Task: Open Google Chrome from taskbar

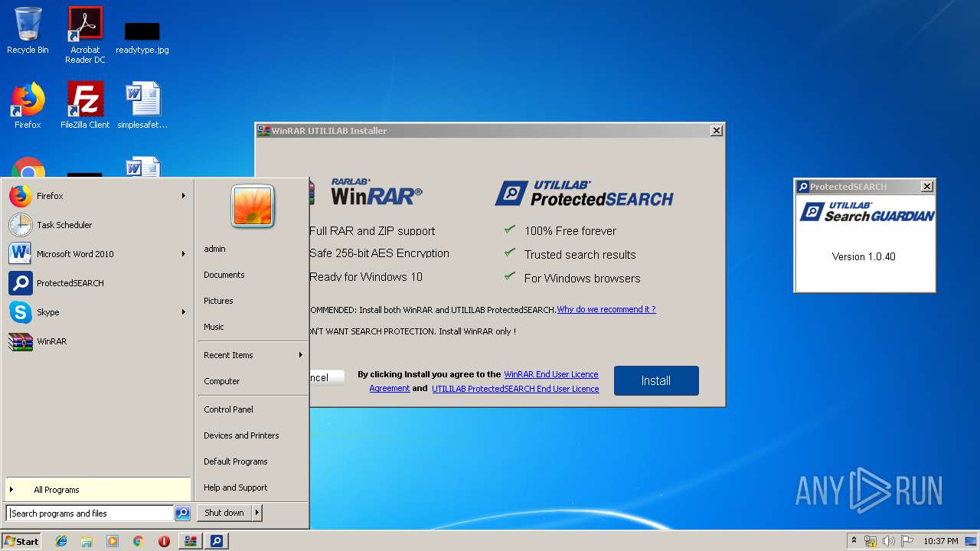Action: [x=138, y=541]
